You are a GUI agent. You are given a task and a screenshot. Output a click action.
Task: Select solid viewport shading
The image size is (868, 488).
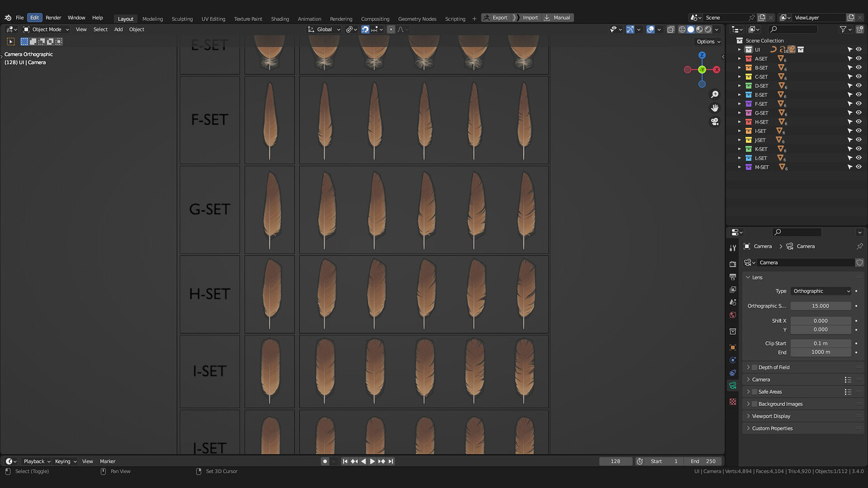[x=691, y=29]
